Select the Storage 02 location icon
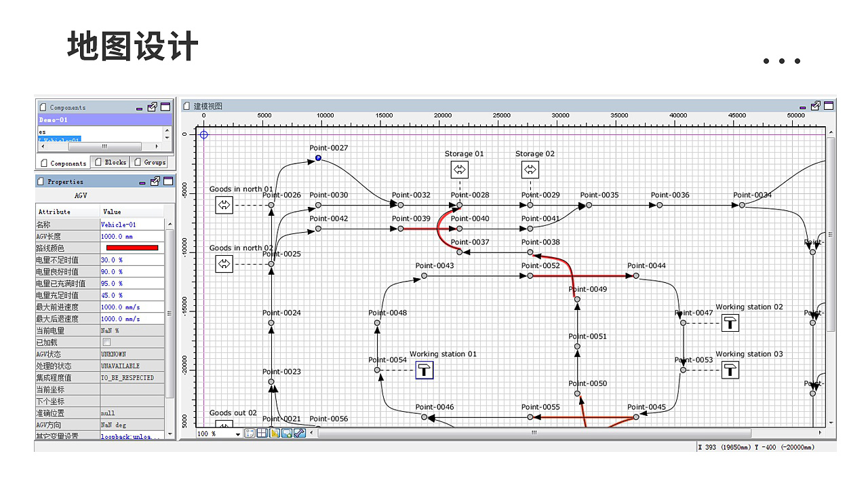 coord(530,170)
